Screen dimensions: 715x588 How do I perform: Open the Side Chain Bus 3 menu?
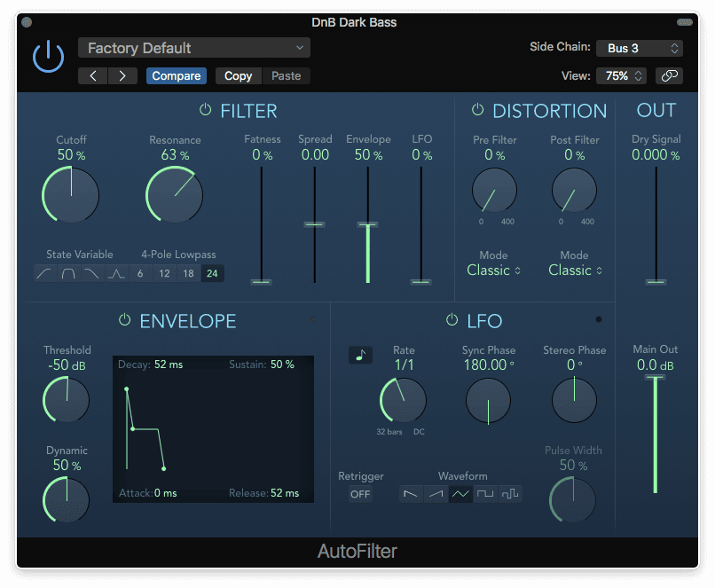[639, 48]
